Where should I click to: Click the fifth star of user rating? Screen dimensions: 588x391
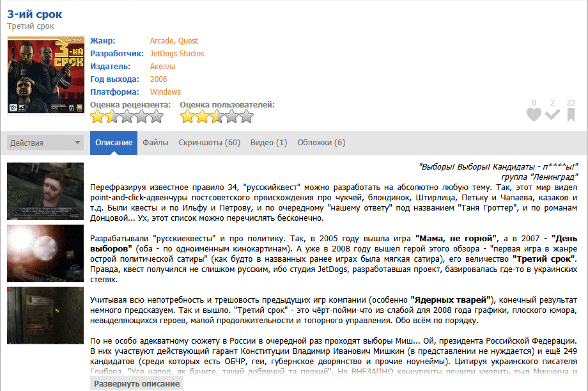coord(246,116)
